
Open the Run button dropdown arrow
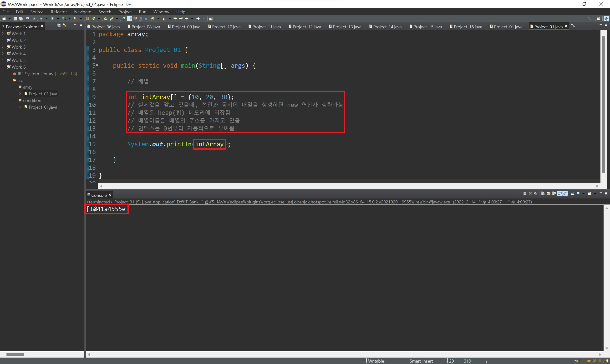point(58,19)
